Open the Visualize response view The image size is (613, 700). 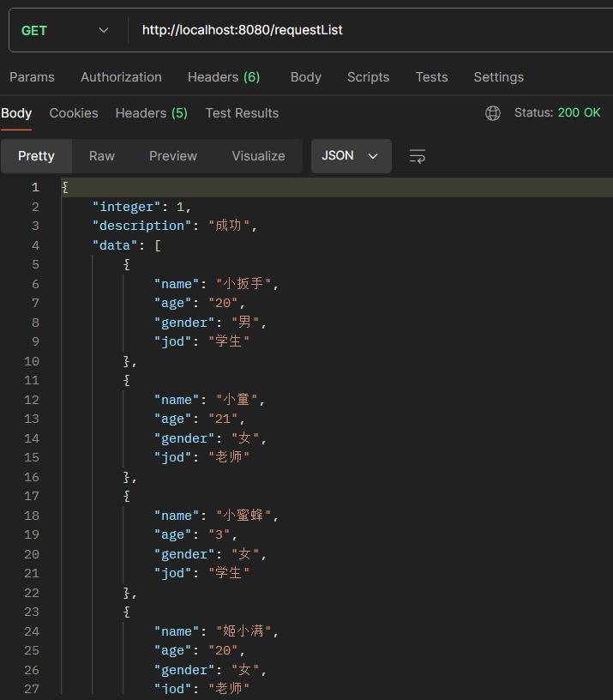258,156
